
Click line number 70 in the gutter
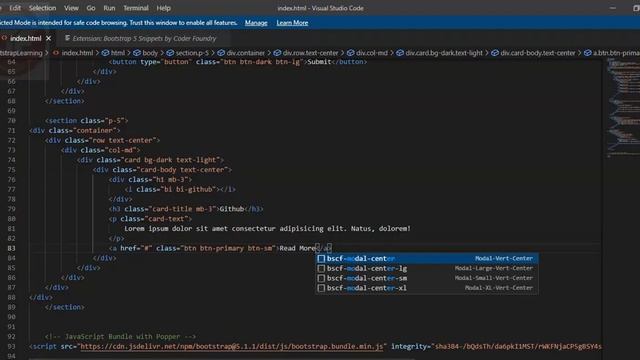point(11,121)
